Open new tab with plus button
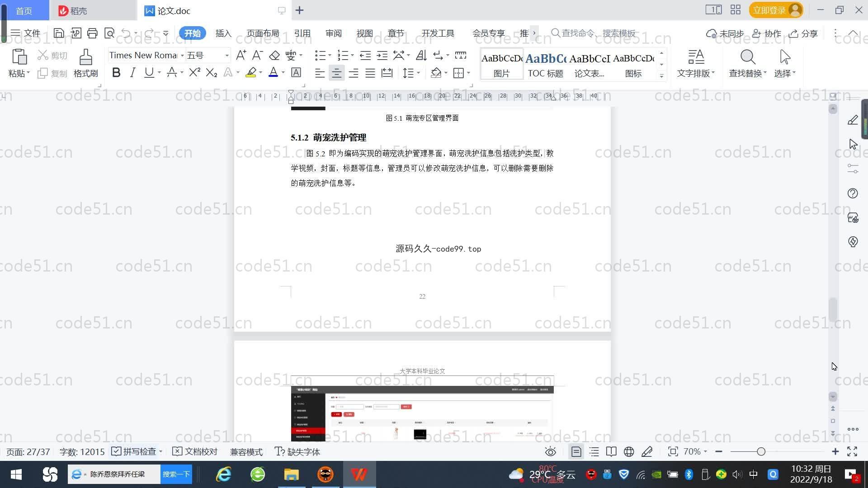The width and height of the screenshot is (868, 488). (300, 10)
